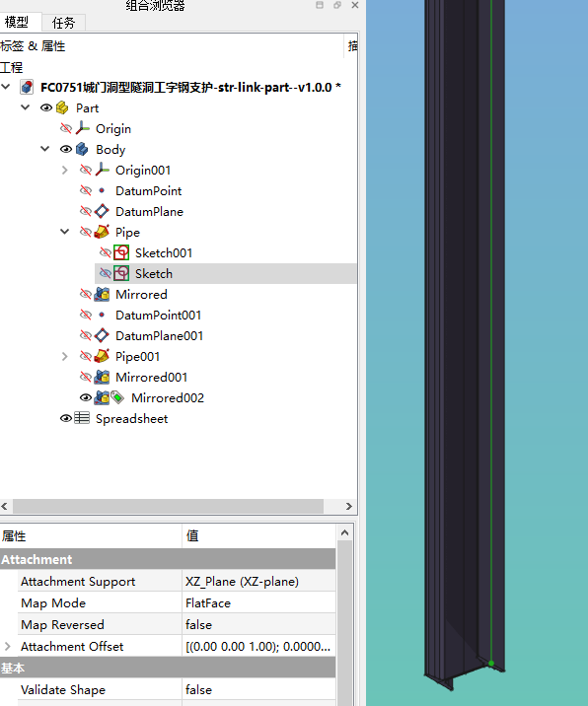Click the document file icon at tree root
Viewport: 588px width, 706px height.
[27, 87]
